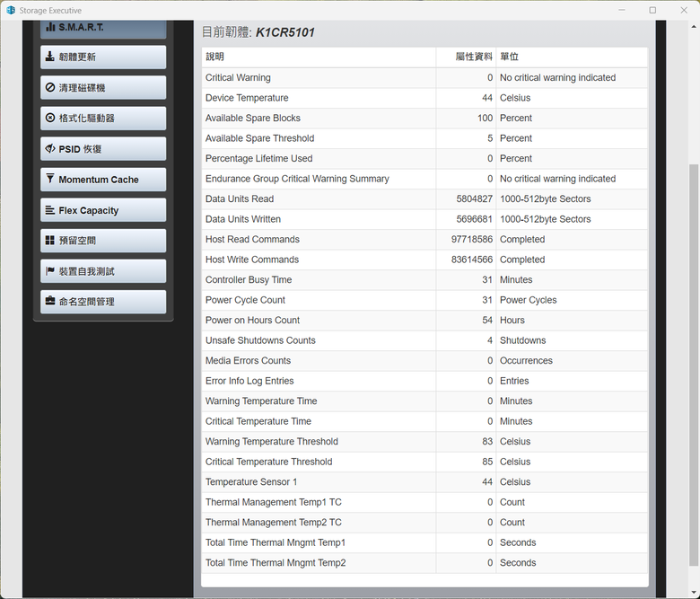Select the Thermal Management Temp1 TC row
700x599 pixels.
(x=424, y=502)
